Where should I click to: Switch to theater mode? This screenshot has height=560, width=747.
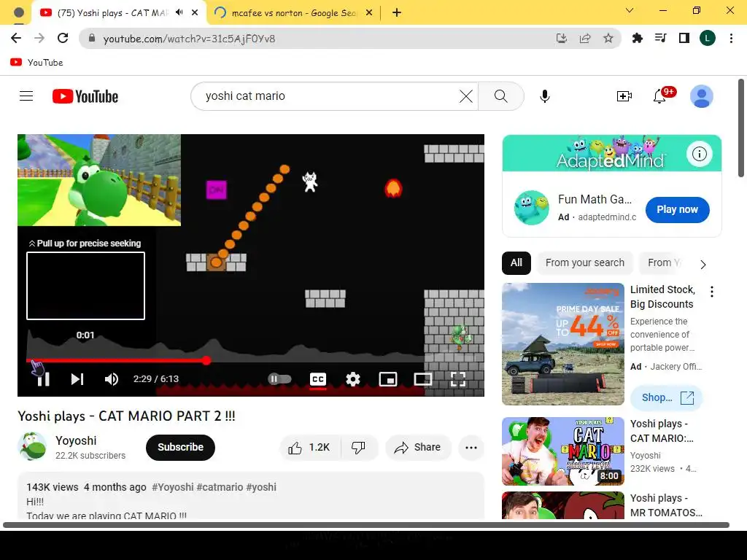[x=423, y=379]
